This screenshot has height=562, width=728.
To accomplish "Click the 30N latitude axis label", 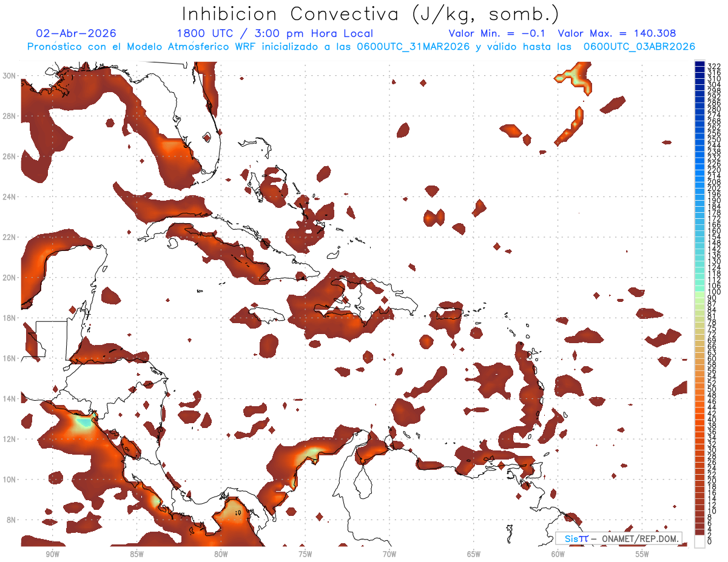I will (x=10, y=76).
